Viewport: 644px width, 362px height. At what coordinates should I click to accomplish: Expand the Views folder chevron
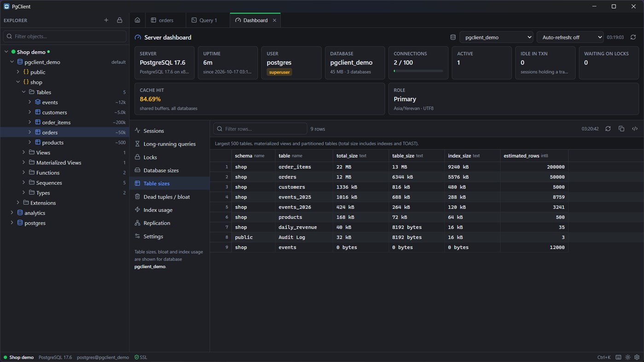coord(24,153)
